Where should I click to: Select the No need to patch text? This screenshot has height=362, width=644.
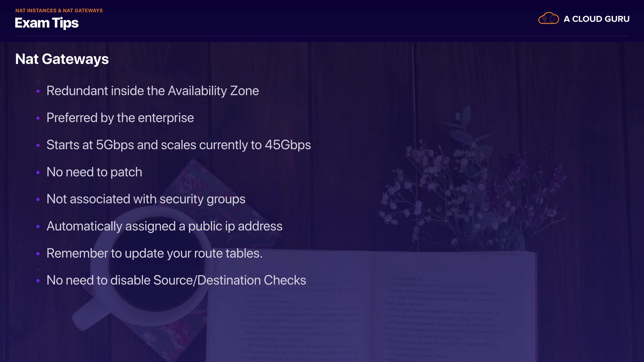(x=94, y=172)
